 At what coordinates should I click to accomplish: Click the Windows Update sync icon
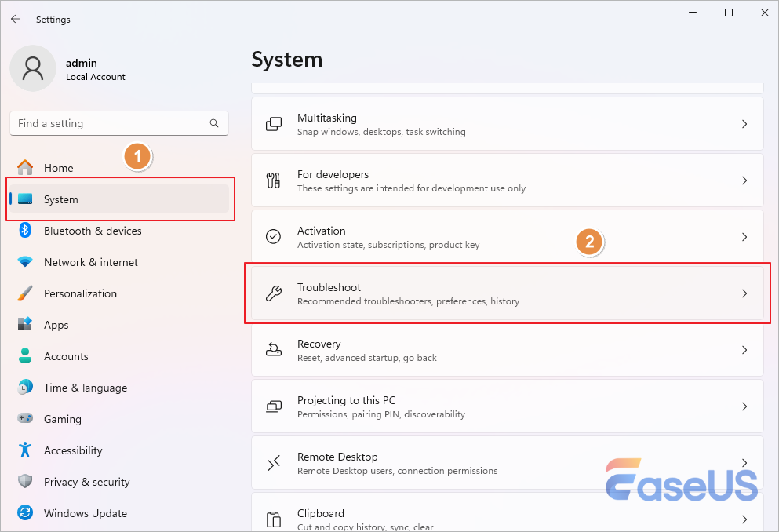[x=25, y=513]
